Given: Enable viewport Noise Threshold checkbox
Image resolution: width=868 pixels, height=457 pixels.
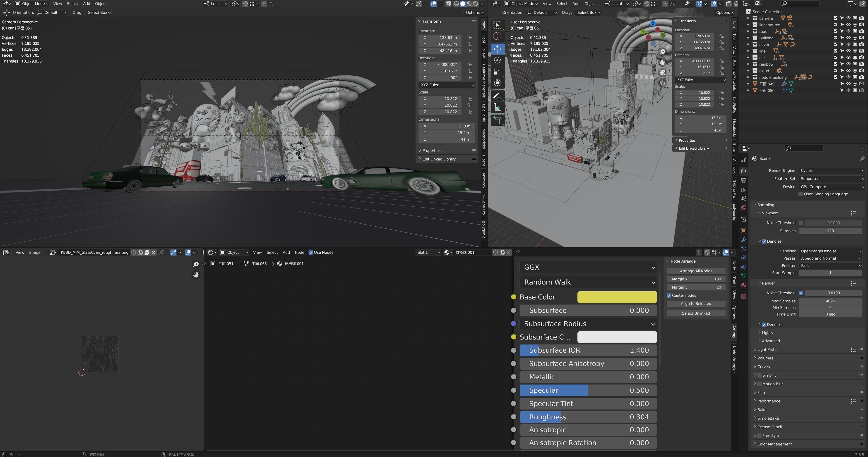Looking at the screenshot, I should pyautogui.click(x=801, y=223).
